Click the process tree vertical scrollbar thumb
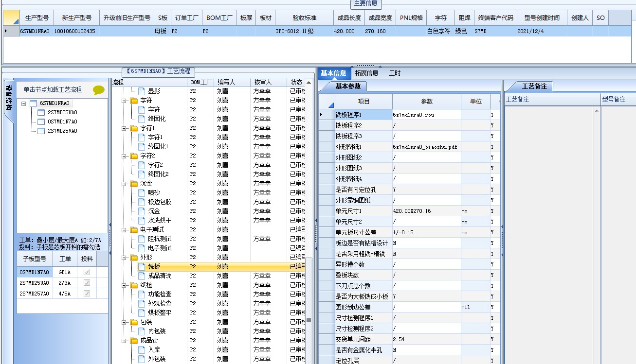This screenshot has width=636, height=364. coord(309,321)
